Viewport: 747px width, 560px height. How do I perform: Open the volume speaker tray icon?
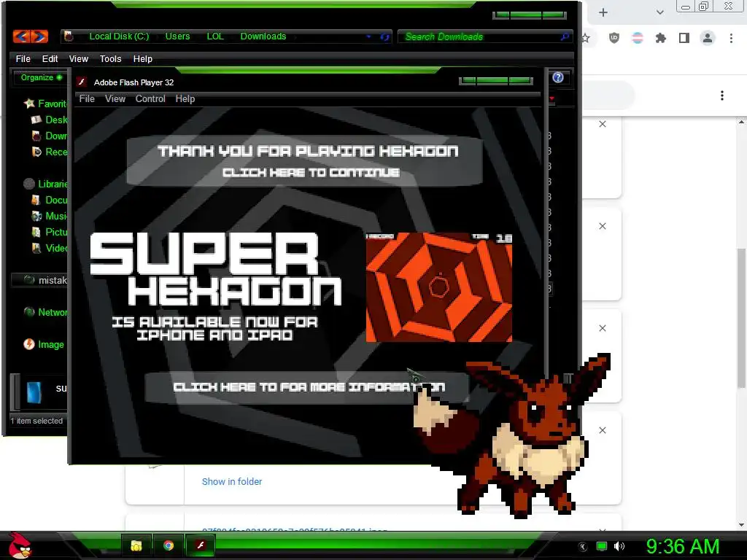(619, 546)
